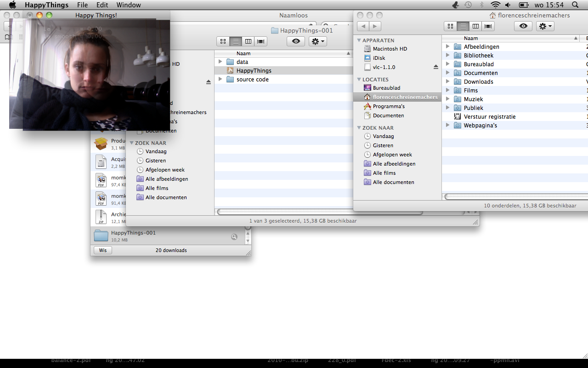Select Cover Flow view in HappyThings-001 window
The image size is (588, 368).
[x=261, y=41]
